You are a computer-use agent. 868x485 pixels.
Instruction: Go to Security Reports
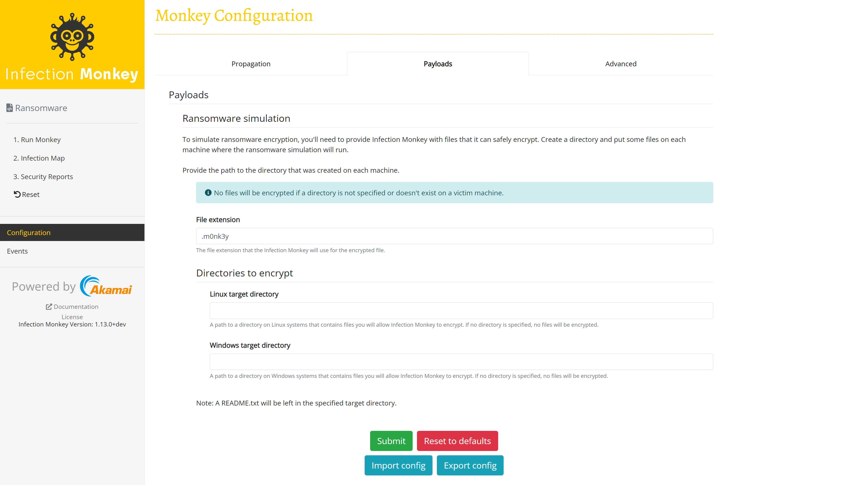point(43,177)
